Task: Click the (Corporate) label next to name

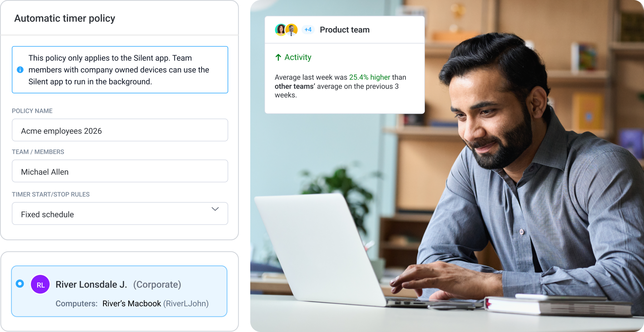Action: tap(157, 284)
